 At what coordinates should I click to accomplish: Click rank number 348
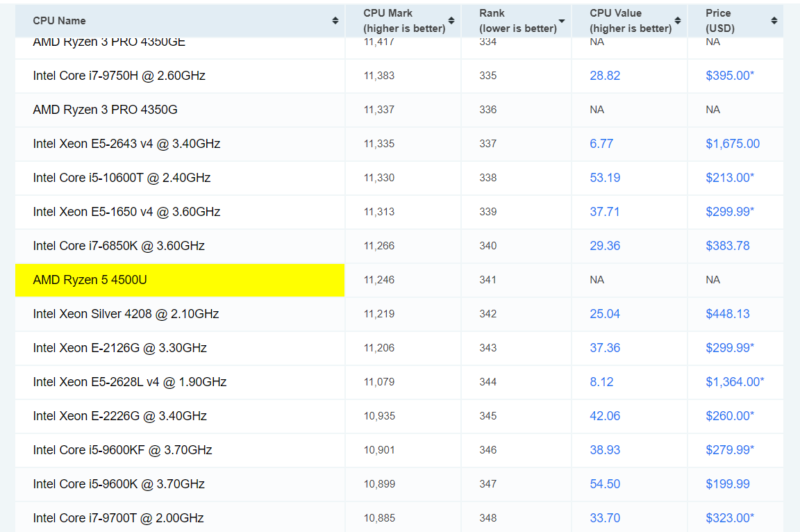(487, 518)
